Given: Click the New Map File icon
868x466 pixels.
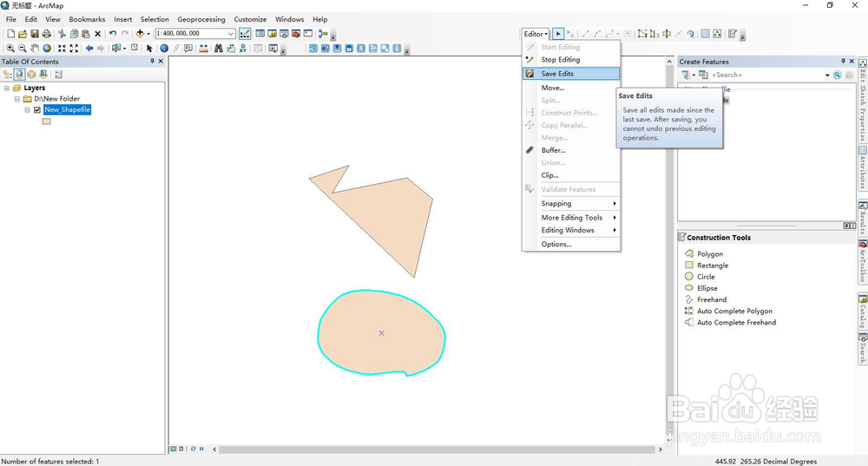Looking at the screenshot, I should click(x=10, y=34).
